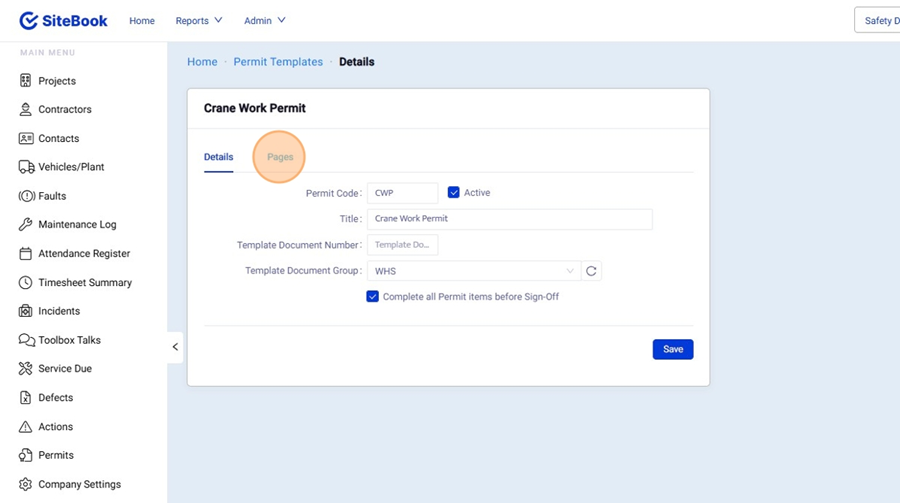Click the Save button
The image size is (900, 503).
(672, 349)
